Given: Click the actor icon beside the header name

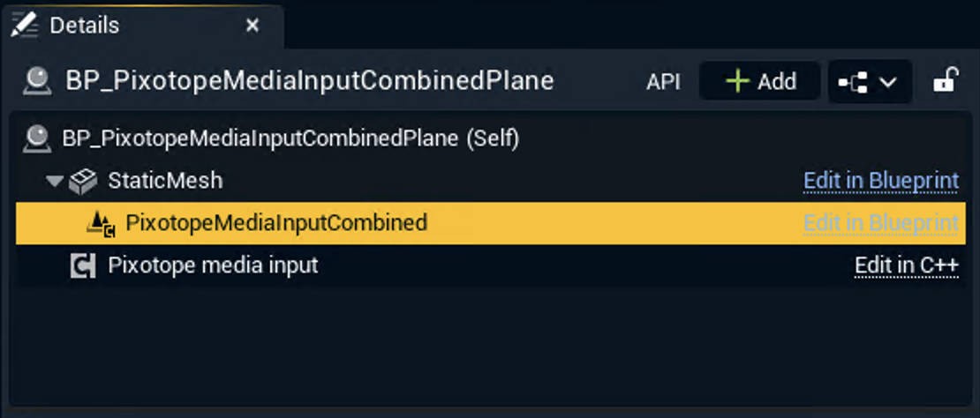Looking at the screenshot, I should click(x=37, y=81).
